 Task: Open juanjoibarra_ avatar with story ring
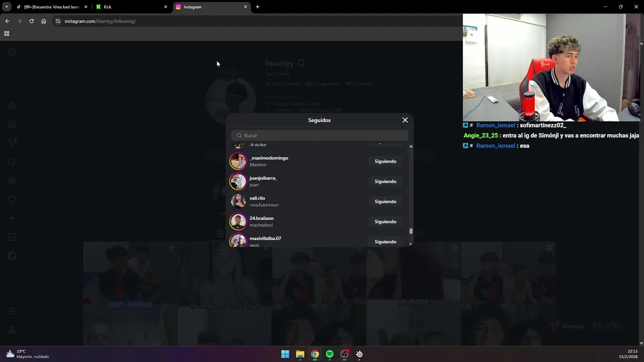pyautogui.click(x=238, y=181)
